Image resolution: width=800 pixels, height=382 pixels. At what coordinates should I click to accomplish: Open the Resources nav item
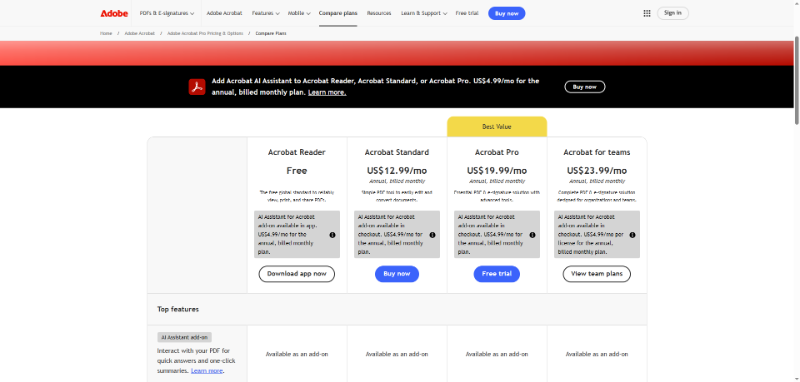point(379,13)
